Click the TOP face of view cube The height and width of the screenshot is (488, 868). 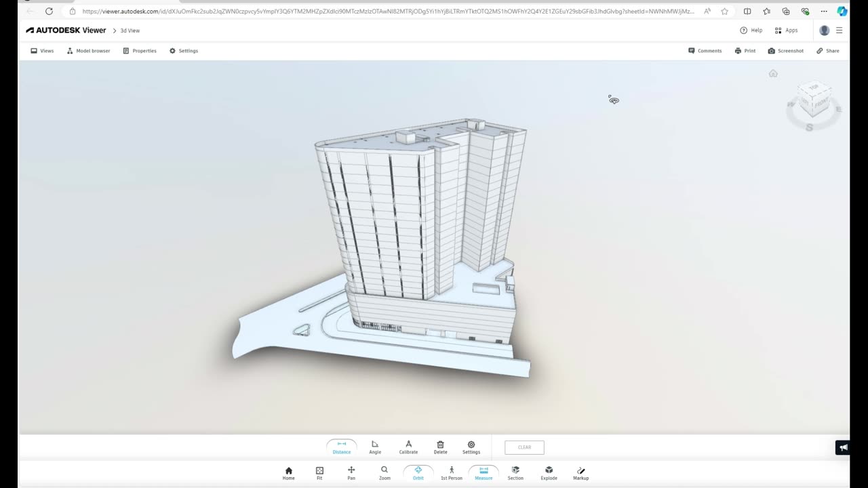[814, 87]
